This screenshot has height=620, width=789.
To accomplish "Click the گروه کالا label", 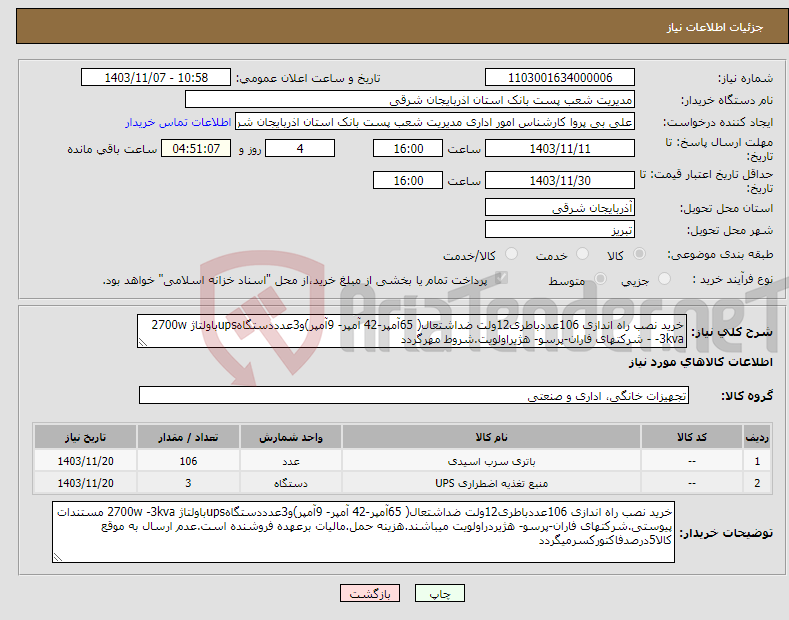I will 747,396.
